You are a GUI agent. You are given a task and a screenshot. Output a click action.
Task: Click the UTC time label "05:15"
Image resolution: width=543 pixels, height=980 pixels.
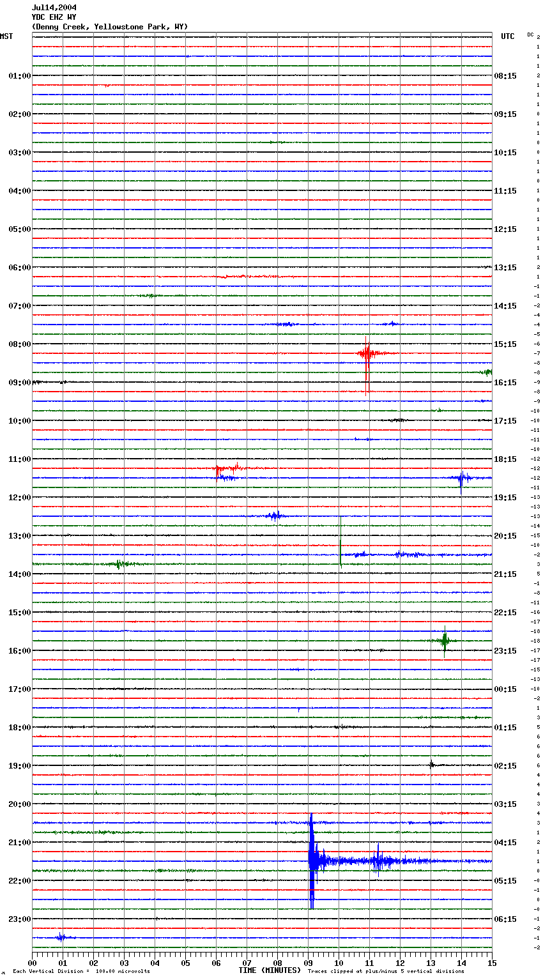(505, 881)
